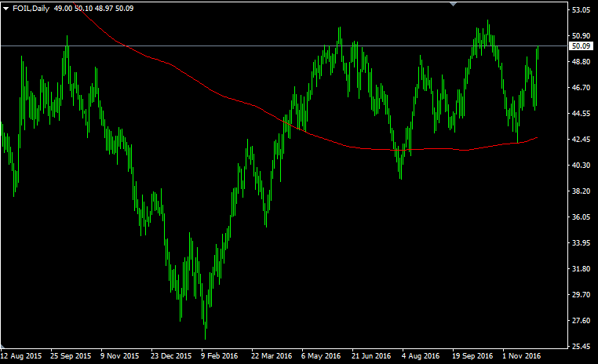Click the 46.70 price scale label
This screenshot has width=598, height=364.
tap(582, 88)
